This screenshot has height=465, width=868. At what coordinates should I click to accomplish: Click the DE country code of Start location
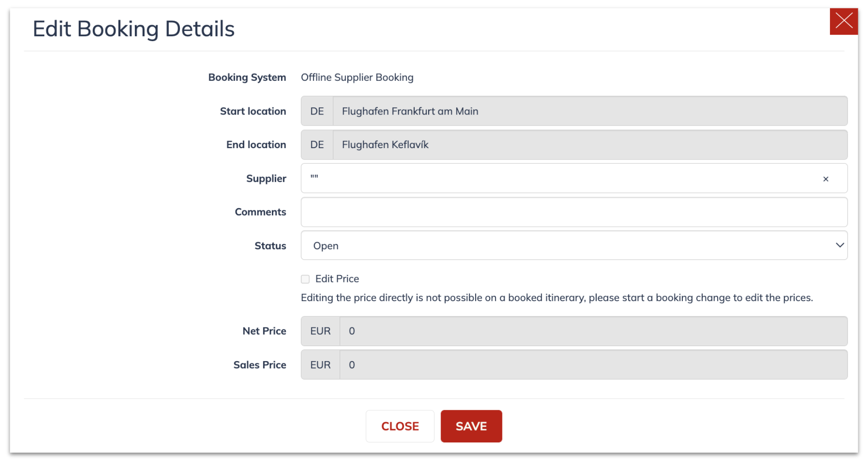pos(317,111)
